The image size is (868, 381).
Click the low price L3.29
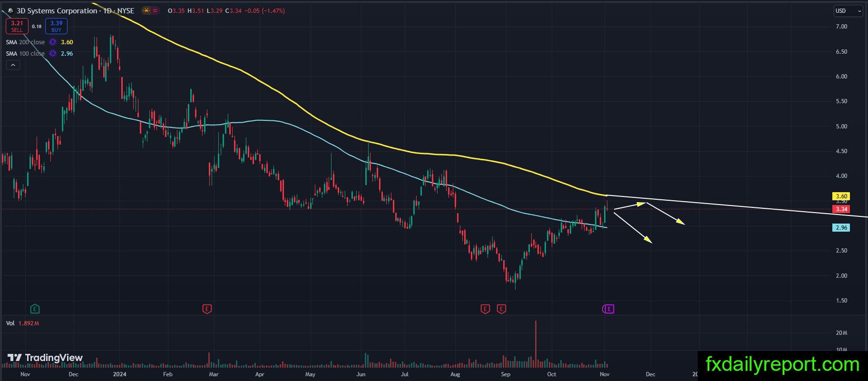point(214,10)
